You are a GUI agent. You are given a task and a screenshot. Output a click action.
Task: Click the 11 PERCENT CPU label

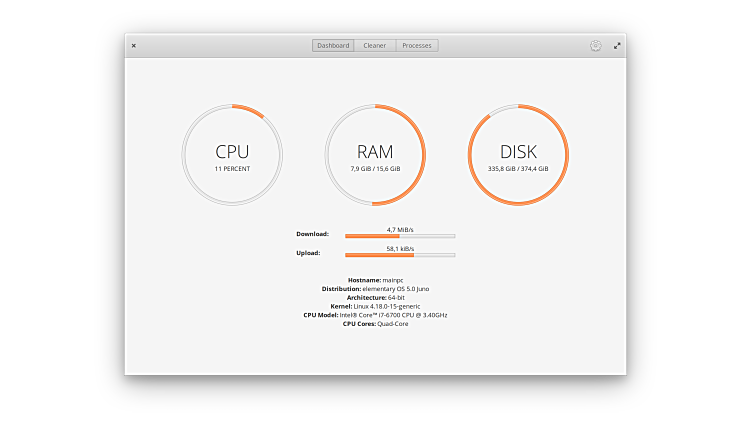[232, 169]
